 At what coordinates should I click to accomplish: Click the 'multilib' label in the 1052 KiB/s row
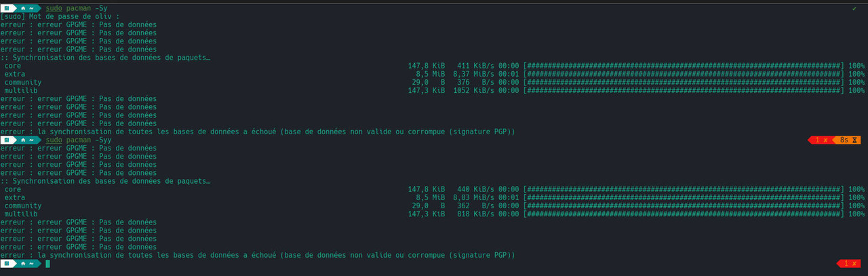tap(21, 90)
